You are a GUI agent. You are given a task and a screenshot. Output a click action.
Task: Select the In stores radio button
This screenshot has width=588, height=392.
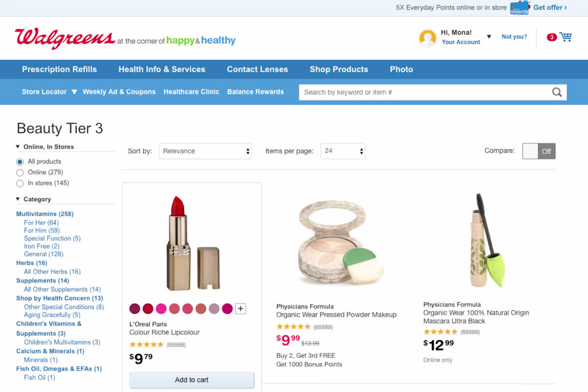[20, 183]
